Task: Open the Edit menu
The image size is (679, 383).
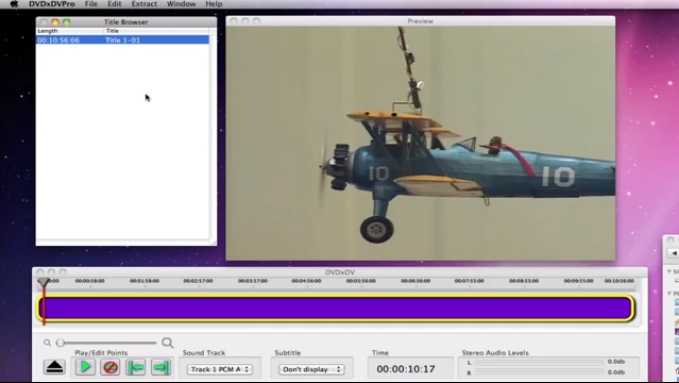Action: click(114, 4)
